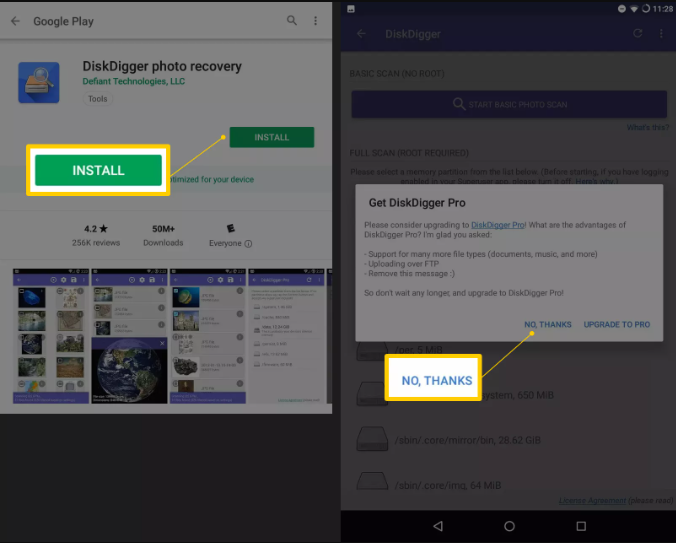Tap the drive icon for /sbin/.core/mirror/bin

pos(372,439)
